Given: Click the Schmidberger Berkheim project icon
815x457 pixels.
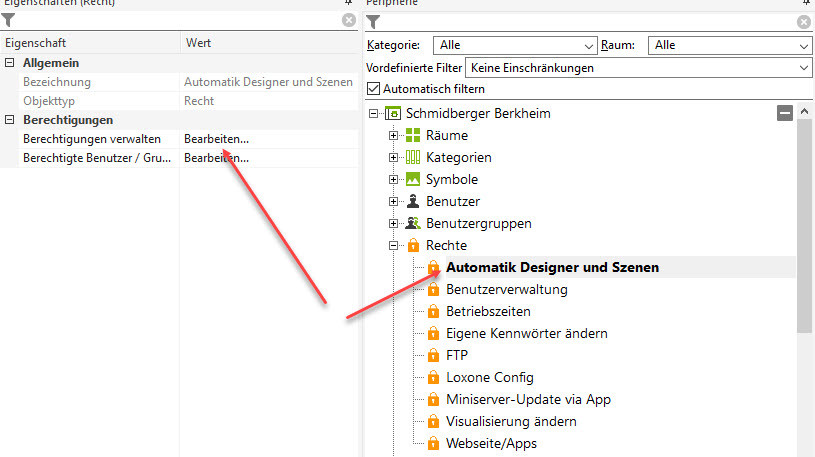Looking at the screenshot, I should (x=393, y=113).
